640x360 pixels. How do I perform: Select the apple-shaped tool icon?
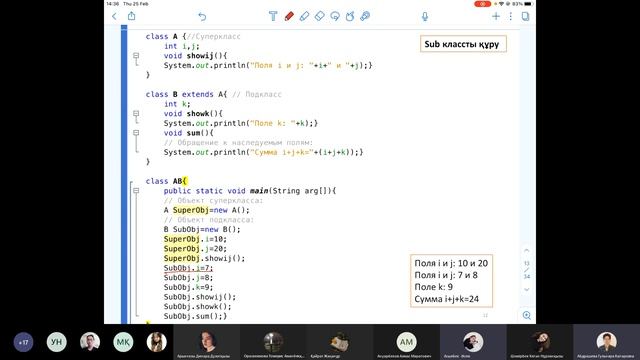pos(350,16)
